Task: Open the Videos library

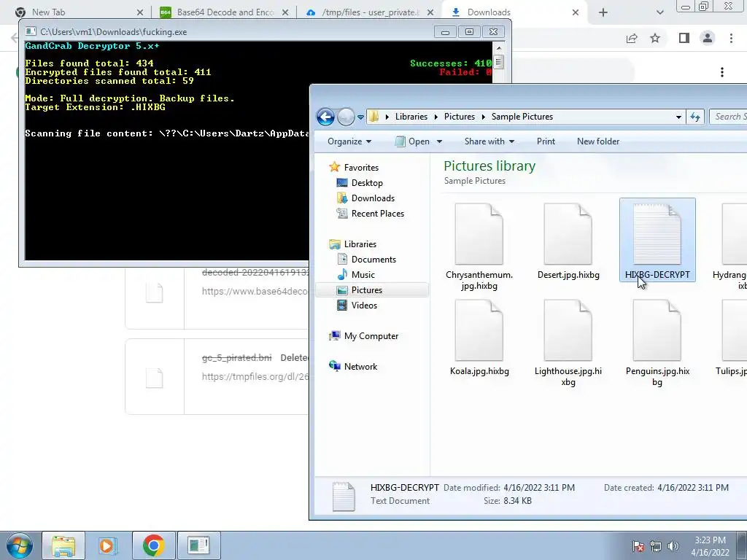Action: [x=357, y=306]
